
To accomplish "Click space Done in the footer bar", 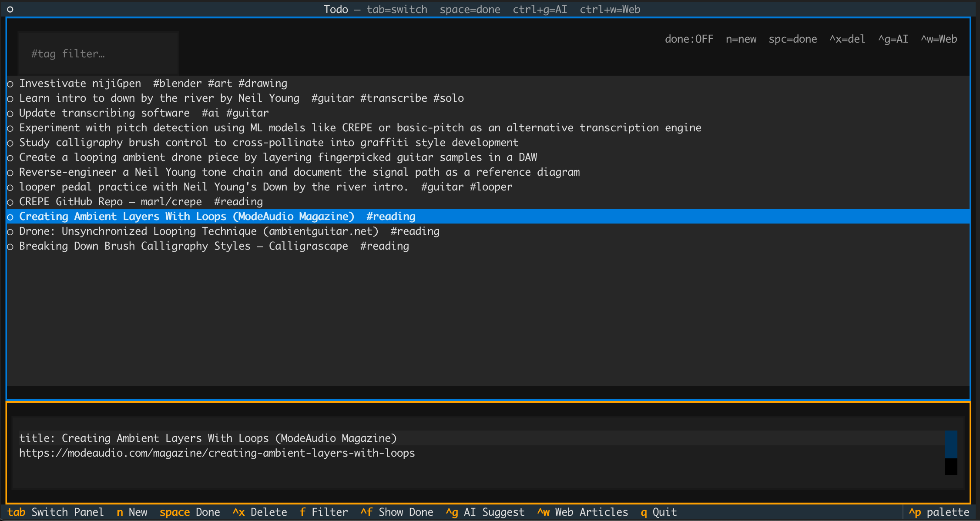I will pyautogui.click(x=190, y=512).
